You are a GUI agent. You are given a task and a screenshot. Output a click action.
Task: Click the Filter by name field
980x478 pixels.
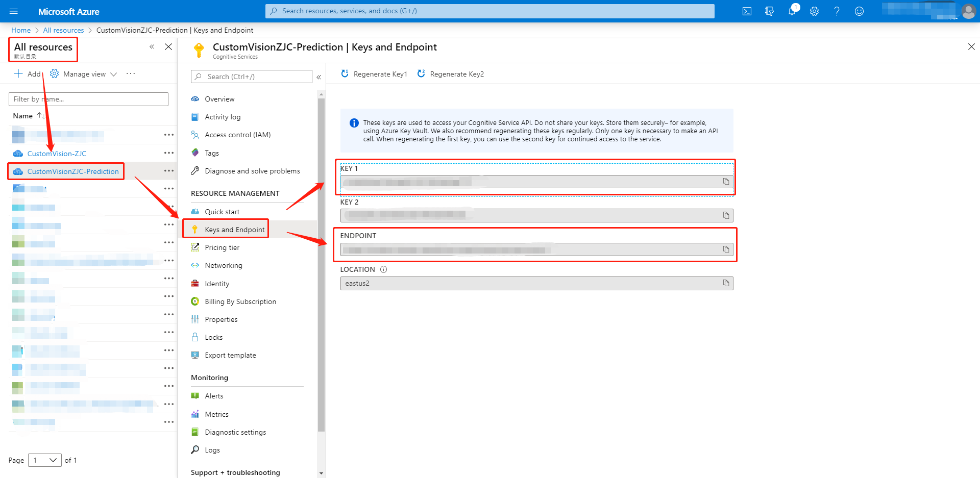88,99
